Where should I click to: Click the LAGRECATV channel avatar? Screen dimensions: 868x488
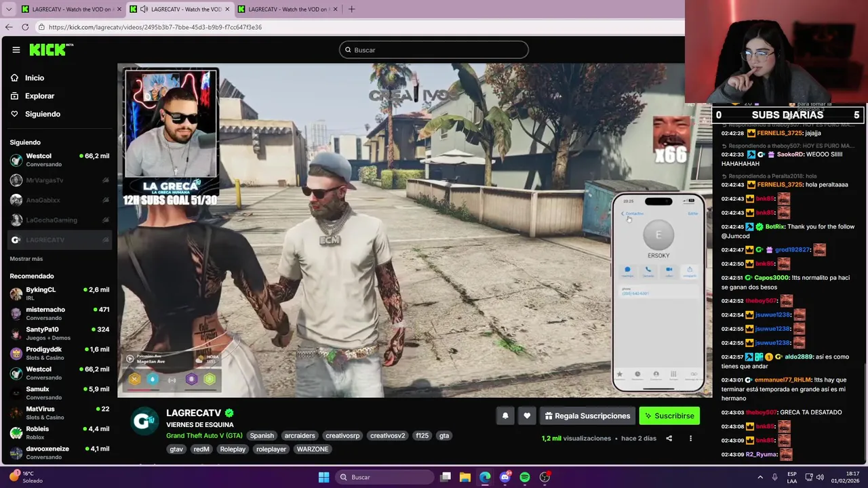click(x=144, y=421)
